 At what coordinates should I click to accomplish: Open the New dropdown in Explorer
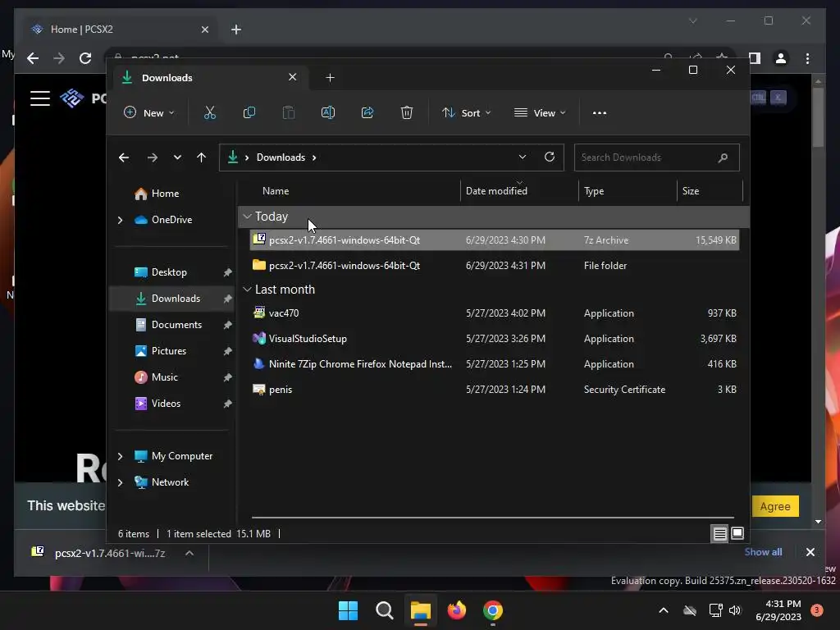[149, 113]
